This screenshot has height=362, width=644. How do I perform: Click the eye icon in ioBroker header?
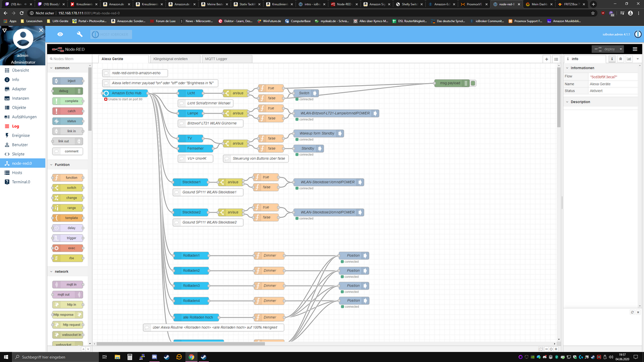[x=60, y=34]
